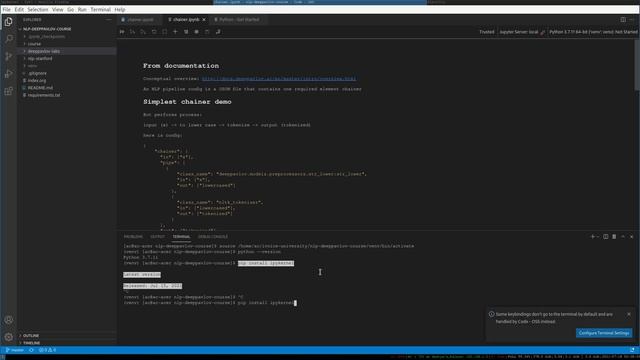Click the Split Editor icon
The height and width of the screenshot is (360, 640).
[623, 19]
